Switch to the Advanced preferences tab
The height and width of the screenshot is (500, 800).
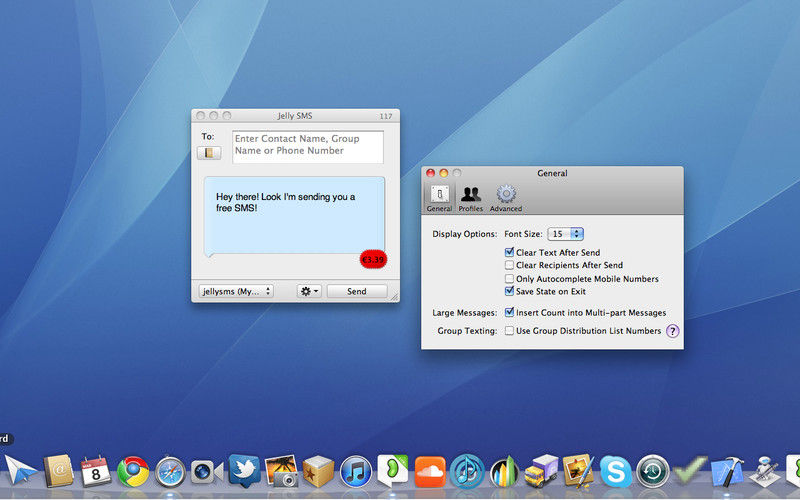click(506, 198)
